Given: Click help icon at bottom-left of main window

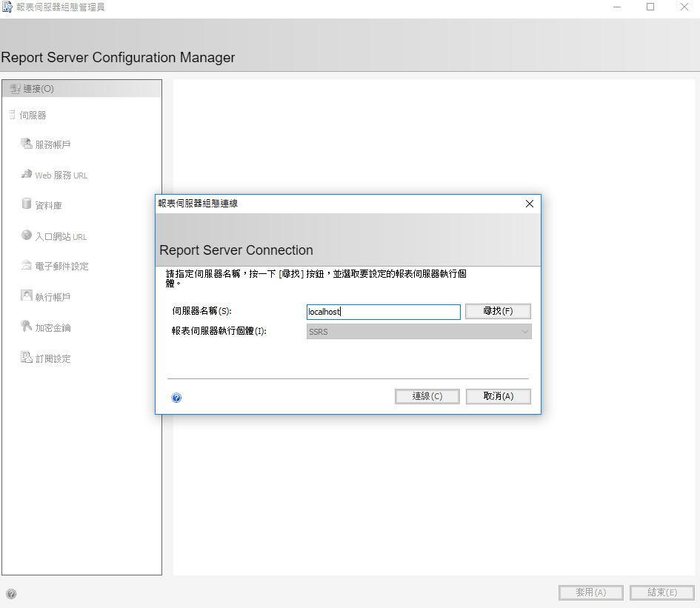Looking at the screenshot, I should (11, 593).
